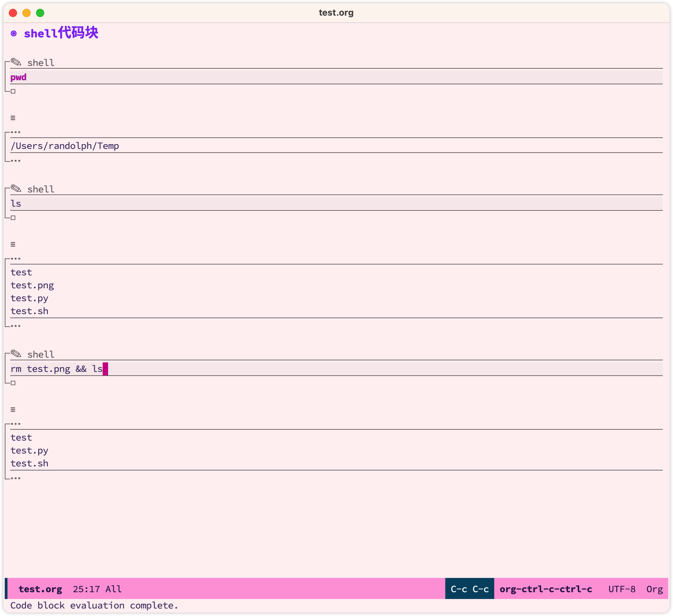This screenshot has height=616, width=673.
Task: Click end-of-block square below rm test.png line
Action: (x=13, y=383)
